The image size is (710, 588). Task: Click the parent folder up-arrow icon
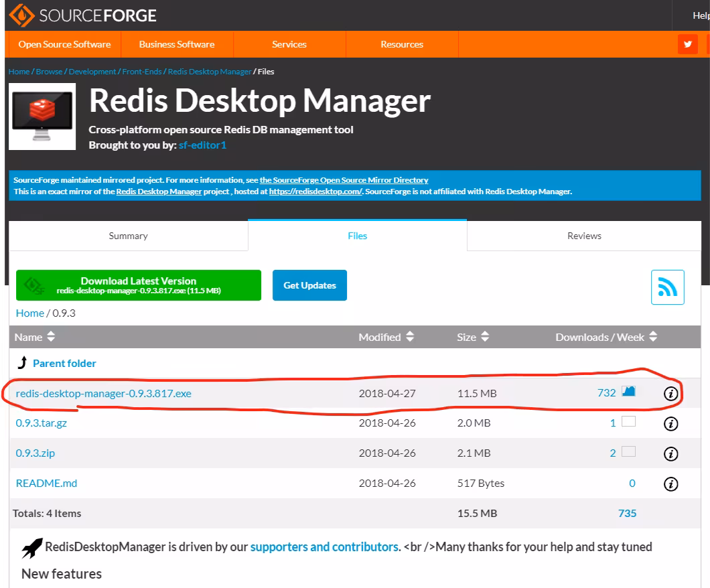(x=22, y=362)
